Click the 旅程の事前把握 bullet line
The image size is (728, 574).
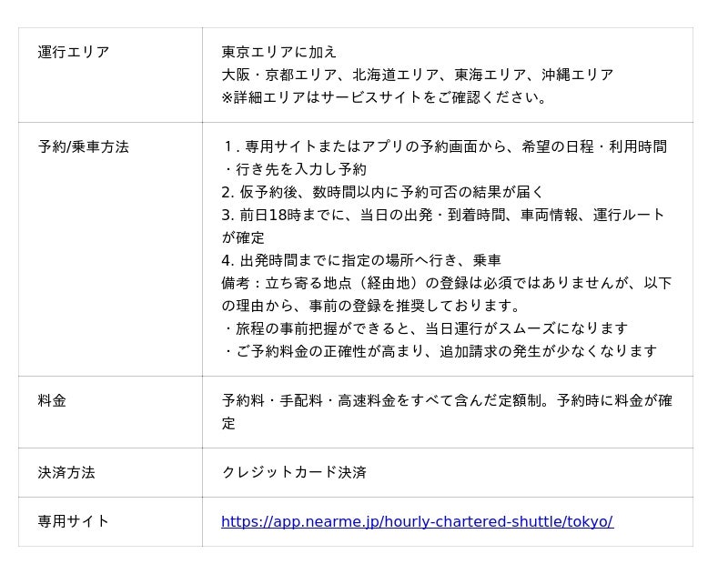coord(425,328)
